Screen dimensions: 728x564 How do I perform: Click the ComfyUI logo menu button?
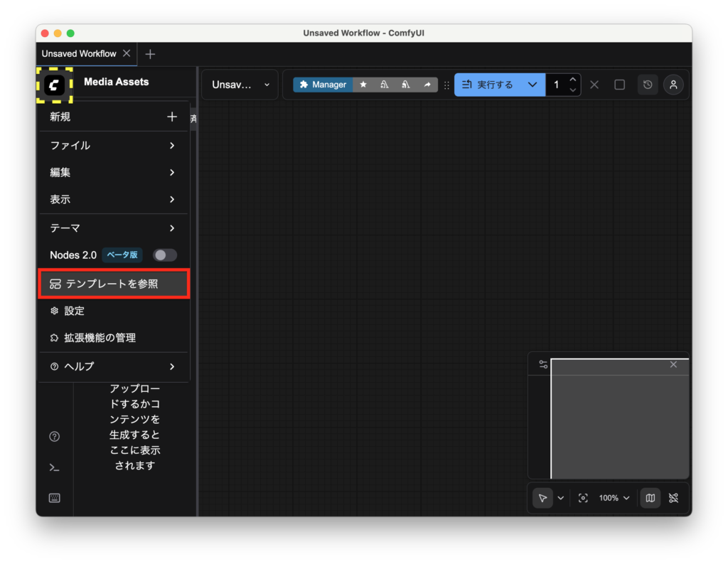tap(55, 85)
